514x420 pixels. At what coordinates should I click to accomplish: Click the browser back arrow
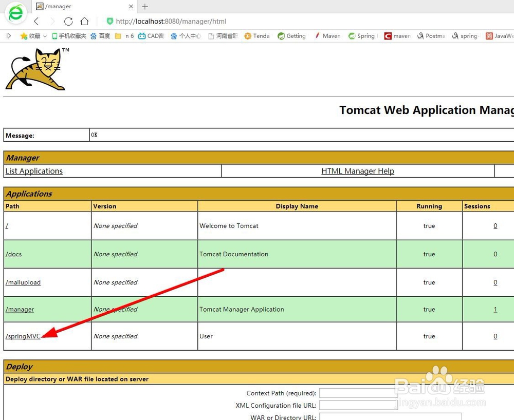click(36, 22)
